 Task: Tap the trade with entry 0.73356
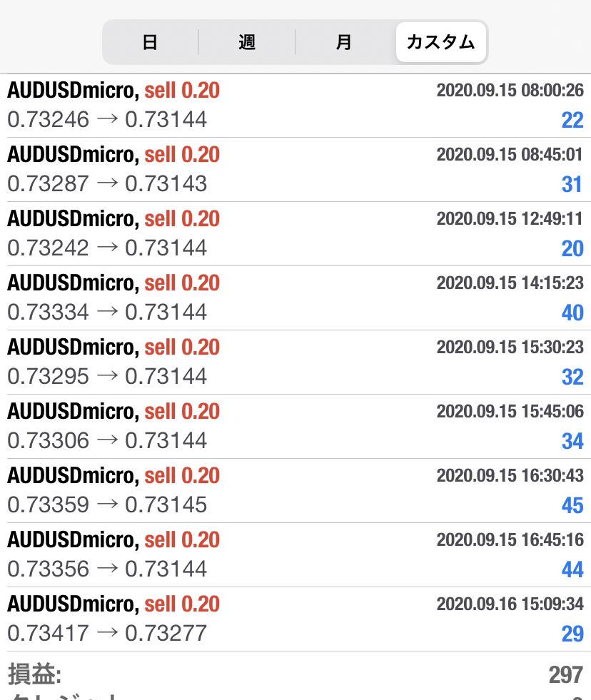point(295,555)
